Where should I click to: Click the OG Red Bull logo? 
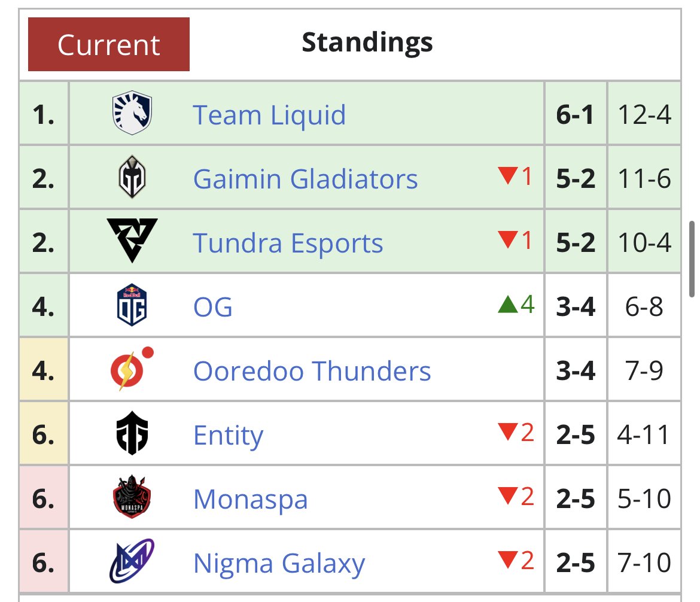click(132, 306)
